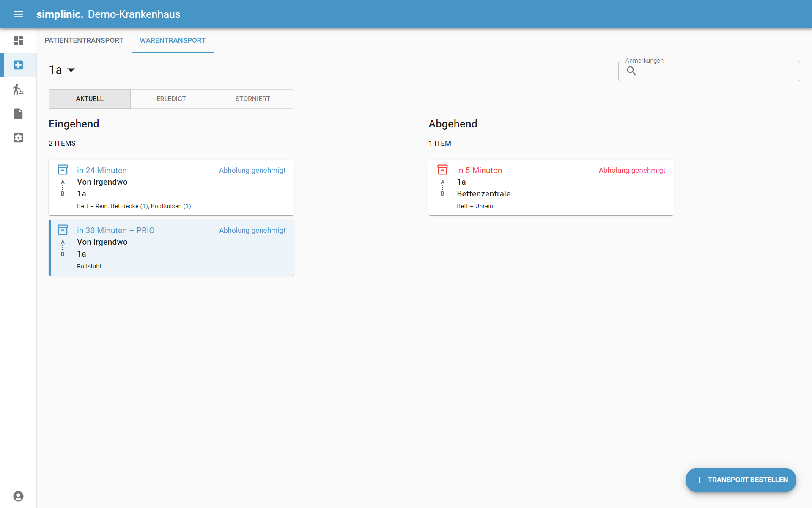Open the dashboard from the sidebar grid icon
Viewport: 812px width, 508px height.
point(18,41)
